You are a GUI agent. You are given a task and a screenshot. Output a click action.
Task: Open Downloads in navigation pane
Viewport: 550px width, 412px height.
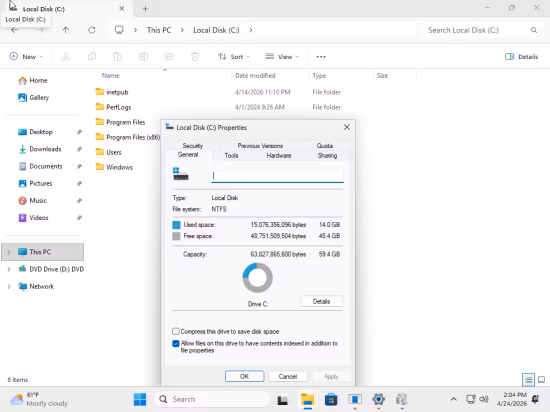click(x=45, y=149)
